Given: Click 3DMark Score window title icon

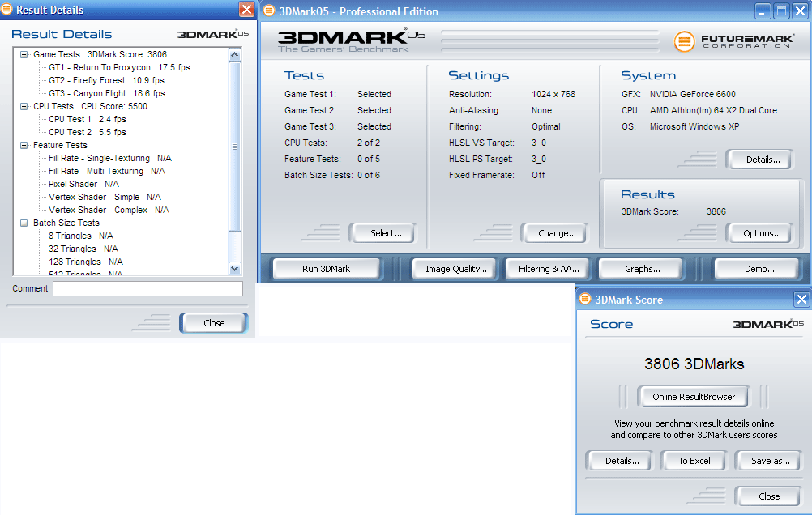Looking at the screenshot, I should (584, 299).
